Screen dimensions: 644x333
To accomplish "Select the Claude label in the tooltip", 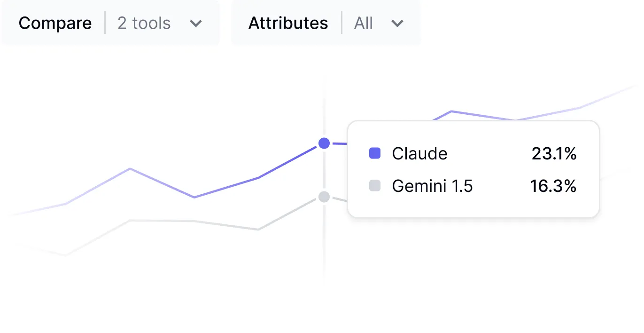I will [419, 153].
